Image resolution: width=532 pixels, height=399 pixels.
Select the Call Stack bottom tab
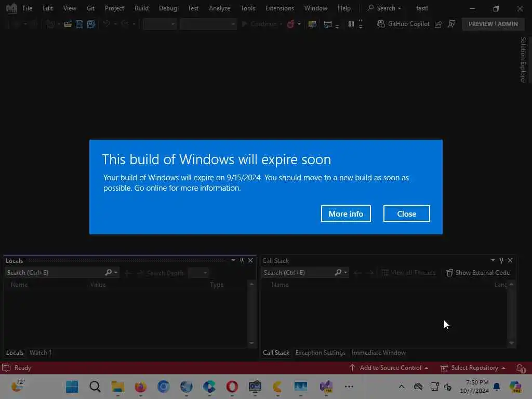pyautogui.click(x=276, y=353)
